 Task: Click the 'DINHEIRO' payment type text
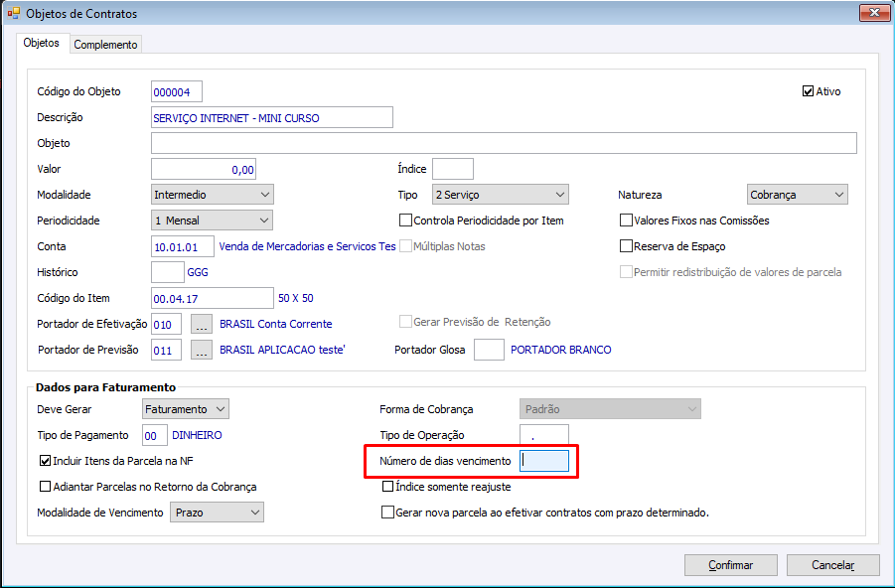click(197, 435)
